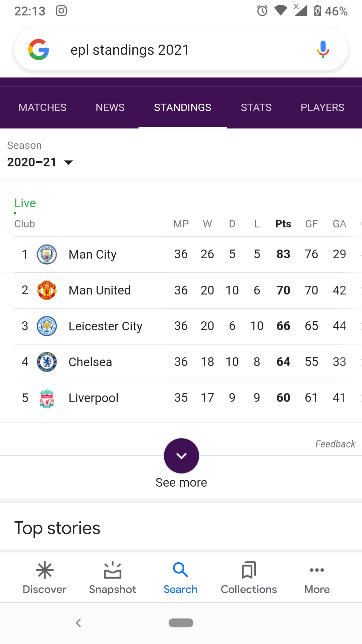This screenshot has height=644, width=362.
Task: Tap the Google logo icon
Action: tap(39, 50)
